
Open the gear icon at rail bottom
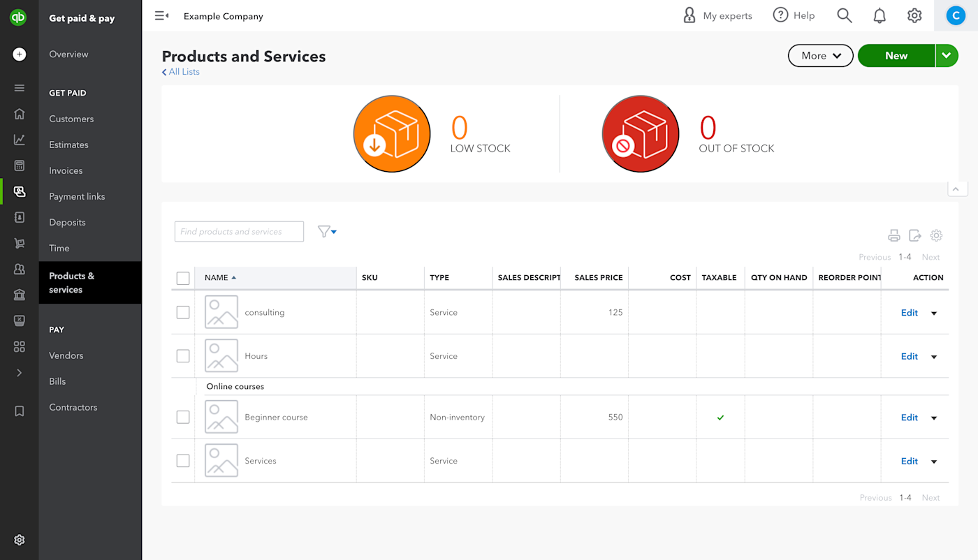coord(20,540)
